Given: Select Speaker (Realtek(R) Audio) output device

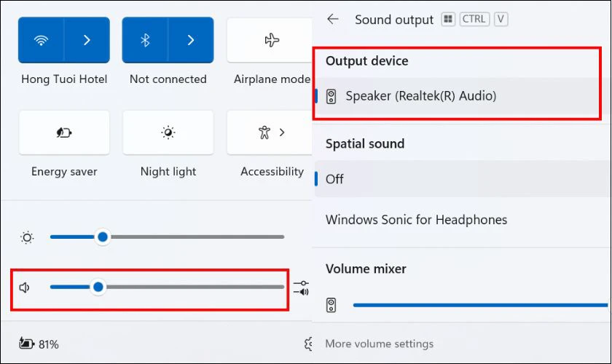Looking at the screenshot, I should 457,96.
